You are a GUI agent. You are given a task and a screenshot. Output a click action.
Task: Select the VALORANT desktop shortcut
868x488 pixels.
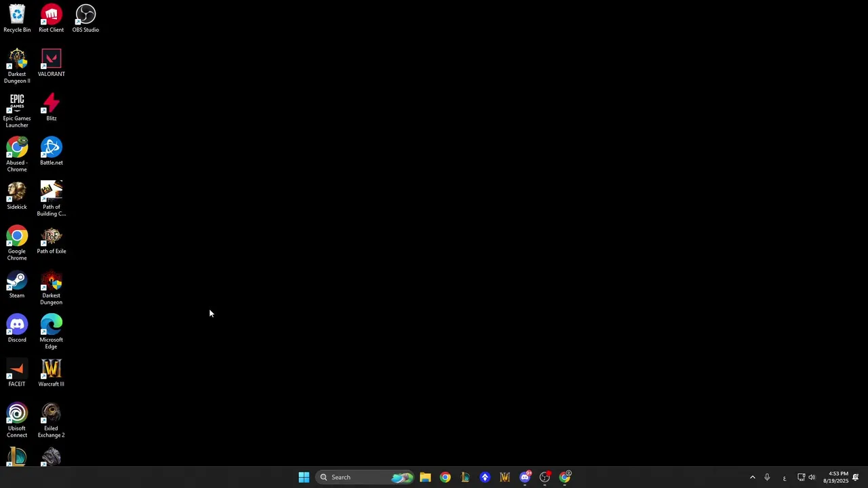pyautogui.click(x=52, y=63)
